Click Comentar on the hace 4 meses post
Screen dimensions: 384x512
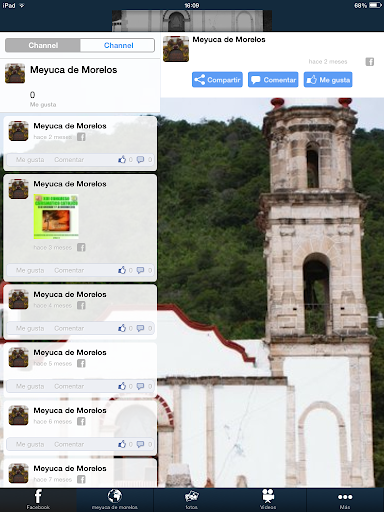click(x=69, y=328)
